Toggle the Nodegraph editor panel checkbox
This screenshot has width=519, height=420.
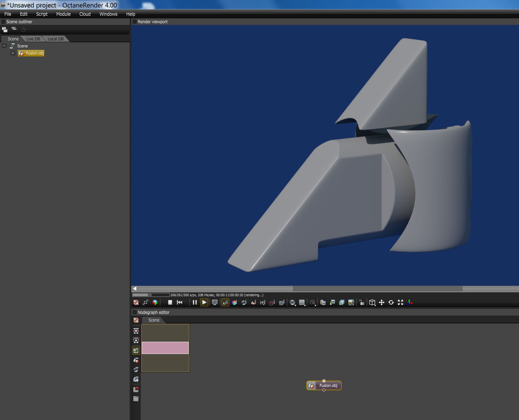tap(135, 312)
